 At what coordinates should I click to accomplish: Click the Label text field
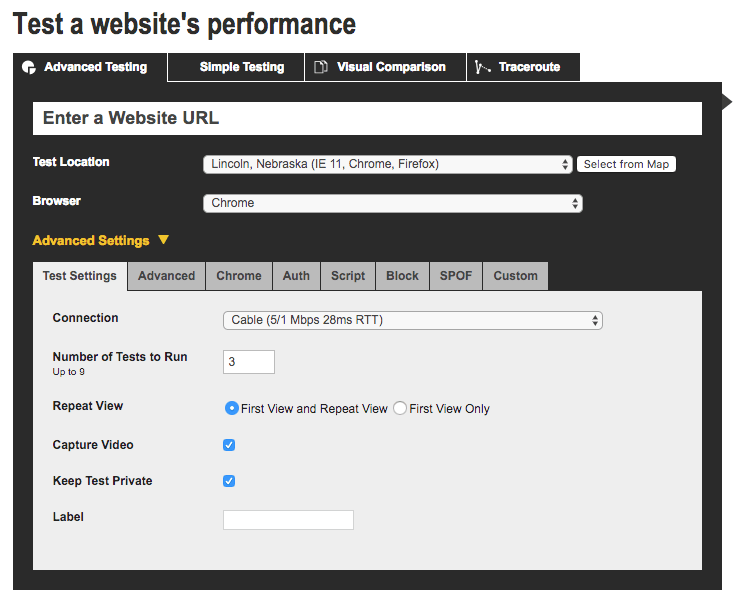[x=288, y=520]
